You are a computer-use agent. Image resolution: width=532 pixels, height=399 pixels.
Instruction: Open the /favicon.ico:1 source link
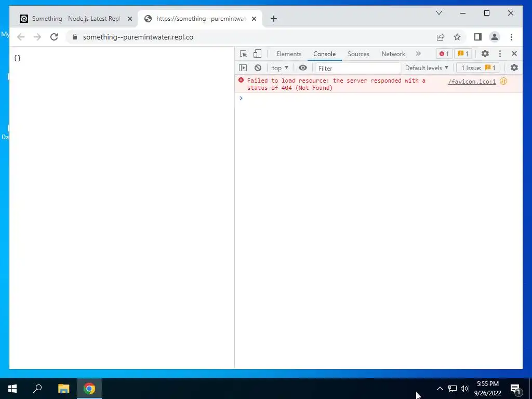(472, 82)
